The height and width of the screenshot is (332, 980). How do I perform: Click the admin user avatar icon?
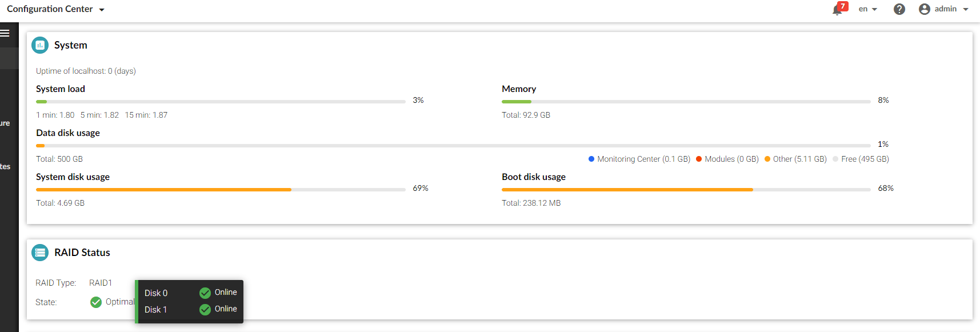click(925, 9)
